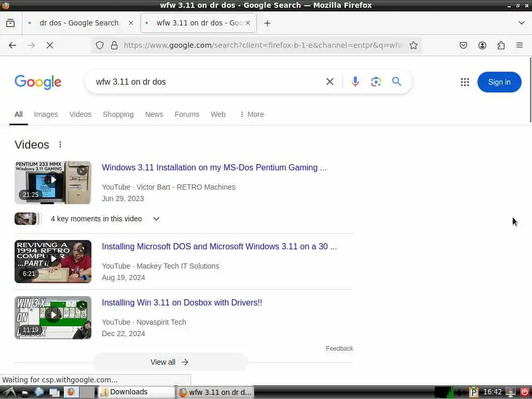Go back to the previous page
The width and height of the screenshot is (532, 399).
12,45
